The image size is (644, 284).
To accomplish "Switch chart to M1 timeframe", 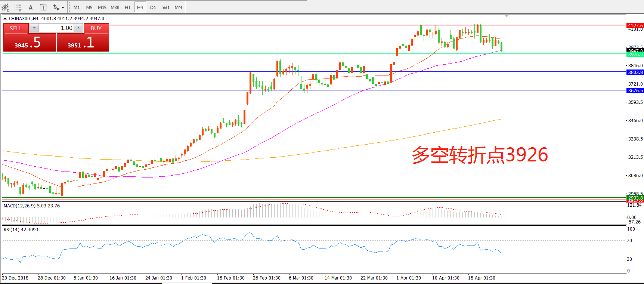I will (77, 7).
